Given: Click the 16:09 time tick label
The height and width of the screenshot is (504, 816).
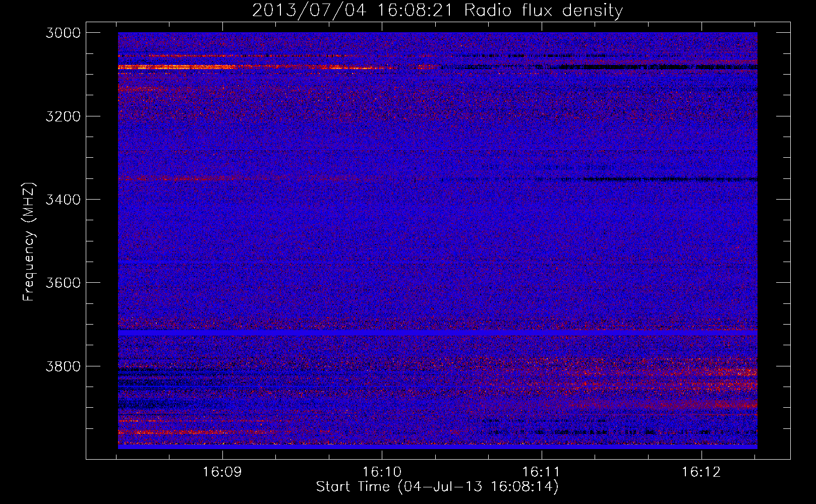Looking at the screenshot, I should click(222, 472).
